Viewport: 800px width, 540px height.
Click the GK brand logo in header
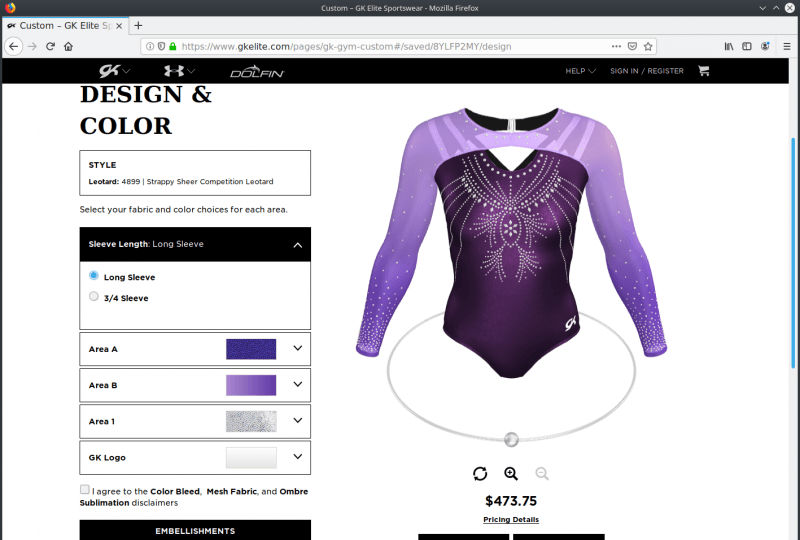coord(109,71)
